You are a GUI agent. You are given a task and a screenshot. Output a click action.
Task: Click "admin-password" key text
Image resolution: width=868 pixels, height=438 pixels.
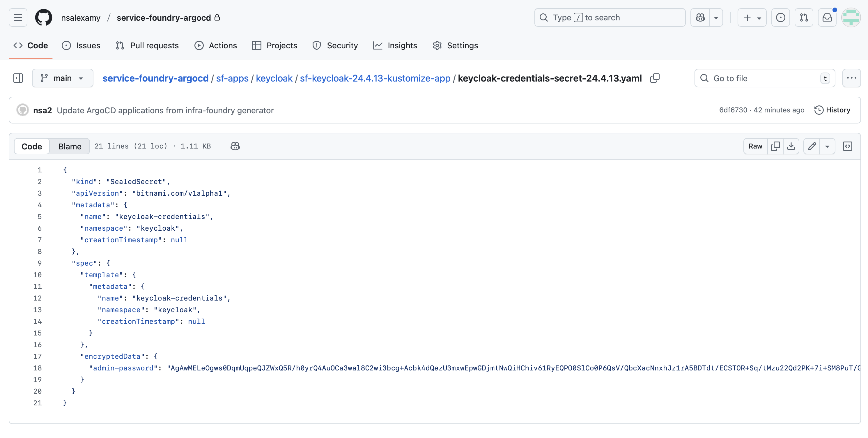pos(123,368)
